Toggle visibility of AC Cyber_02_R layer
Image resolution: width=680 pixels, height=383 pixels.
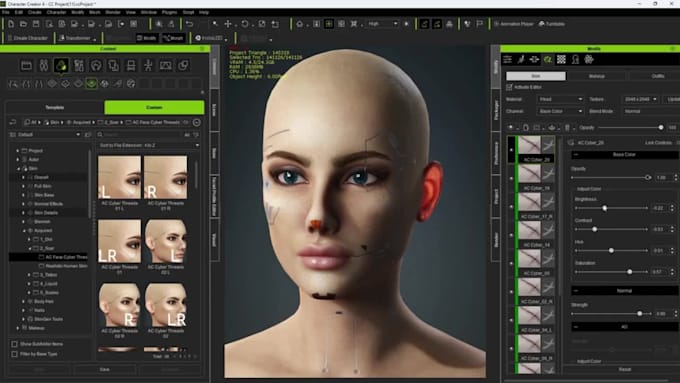[x=511, y=292]
